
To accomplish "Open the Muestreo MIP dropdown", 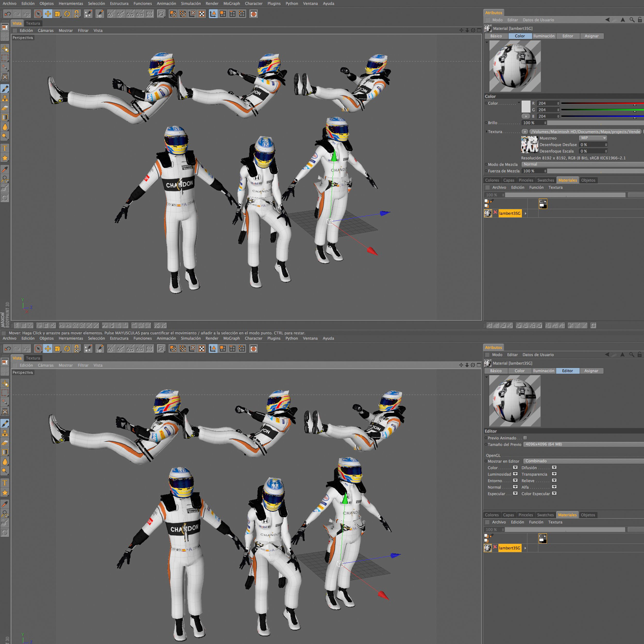I will [593, 138].
